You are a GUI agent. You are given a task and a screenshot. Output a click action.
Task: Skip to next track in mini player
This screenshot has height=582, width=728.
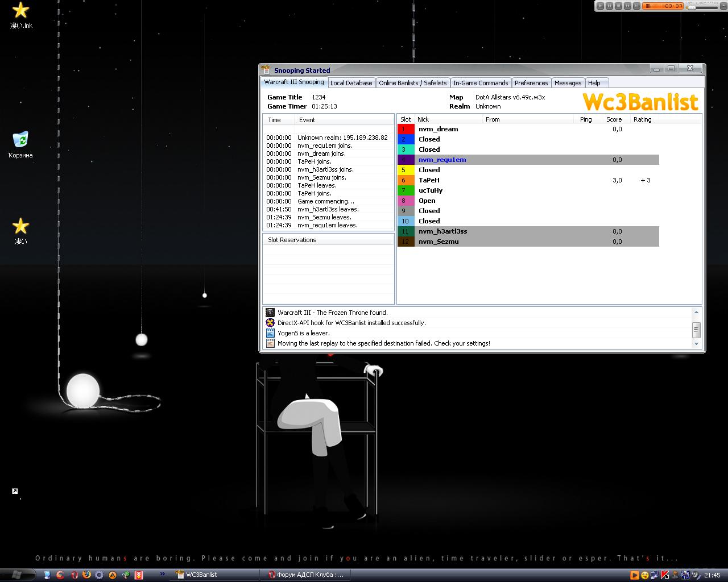(636, 6)
